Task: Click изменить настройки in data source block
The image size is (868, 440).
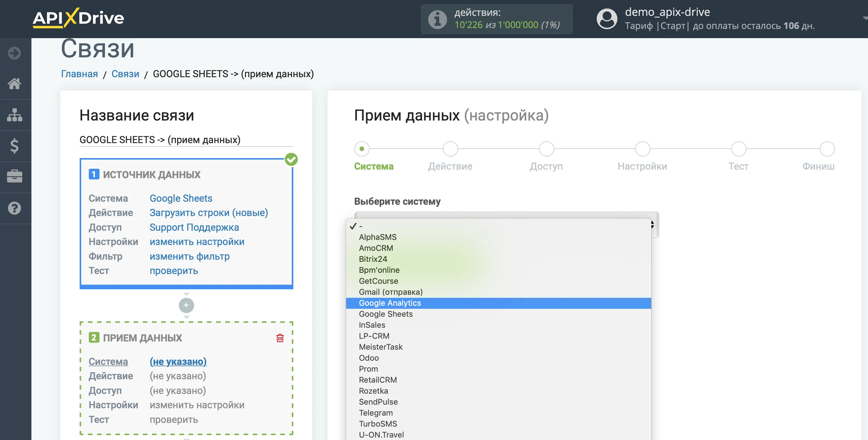Action: coord(197,242)
